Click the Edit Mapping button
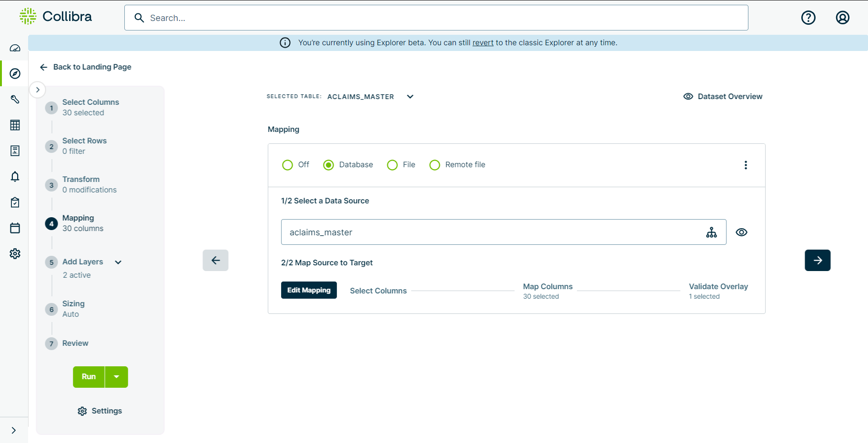This screenshot has height=443, width=868. pos(309,290)
